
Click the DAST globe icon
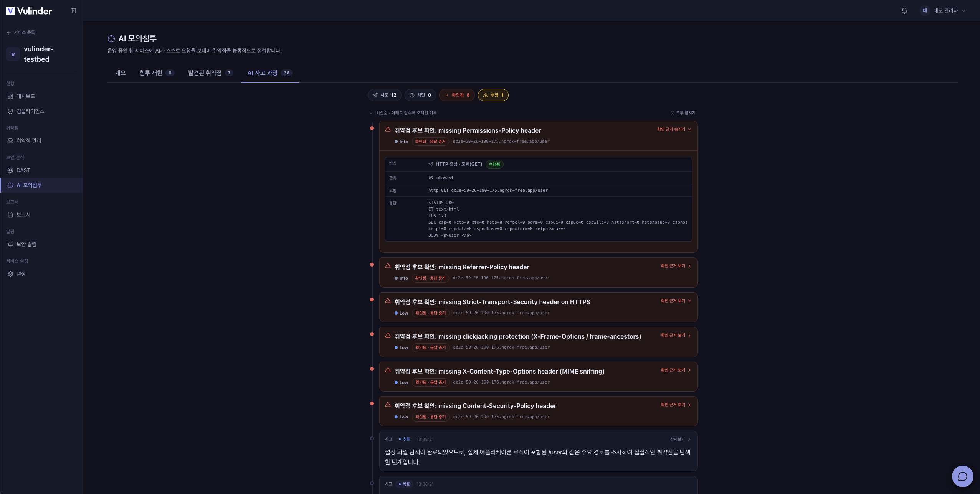[10, 170]
